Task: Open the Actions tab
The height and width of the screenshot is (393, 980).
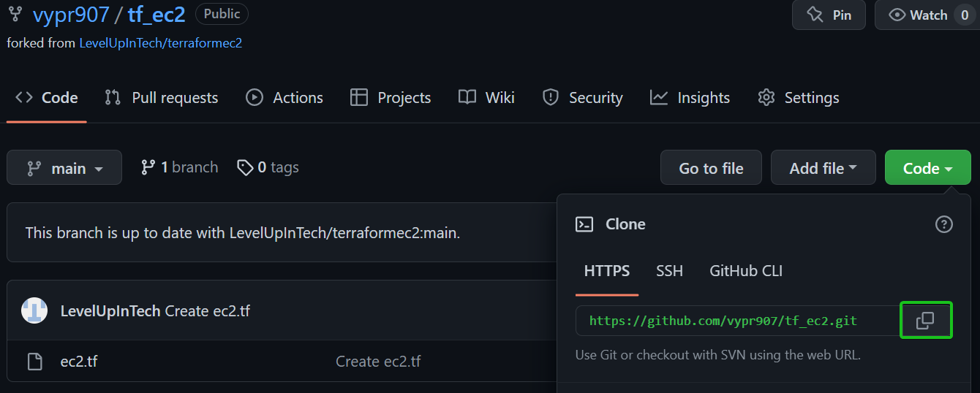Action: pyautogui.click(x=284, y=98)
